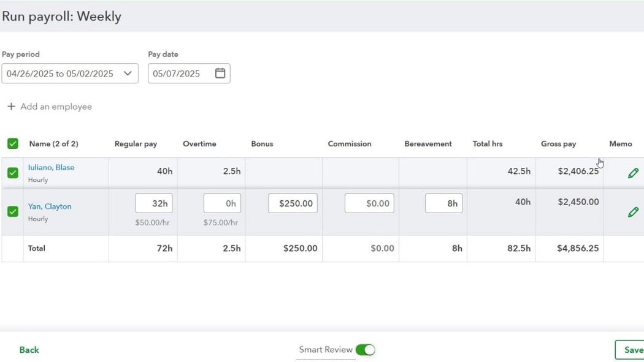Select Yan's regular pay hours field

(153, 203)
